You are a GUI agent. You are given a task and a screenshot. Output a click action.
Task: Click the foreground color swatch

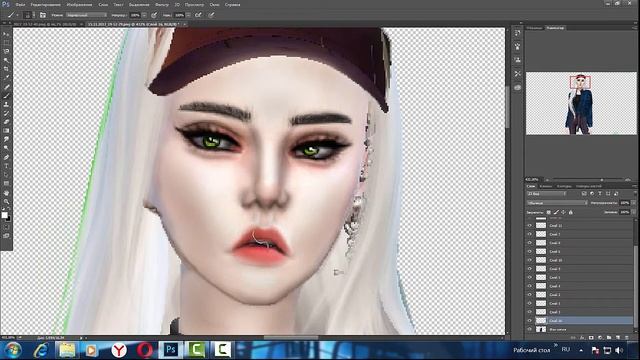4,215
